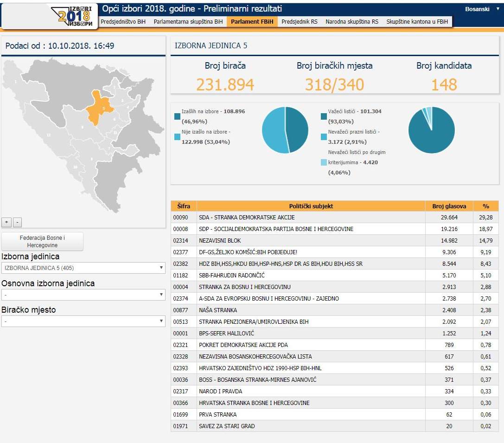This screenshot has width=504, height=443.
Task: Click 'Nevažeći prazni listići' legend color box
Action: click(x=324, y=137)
